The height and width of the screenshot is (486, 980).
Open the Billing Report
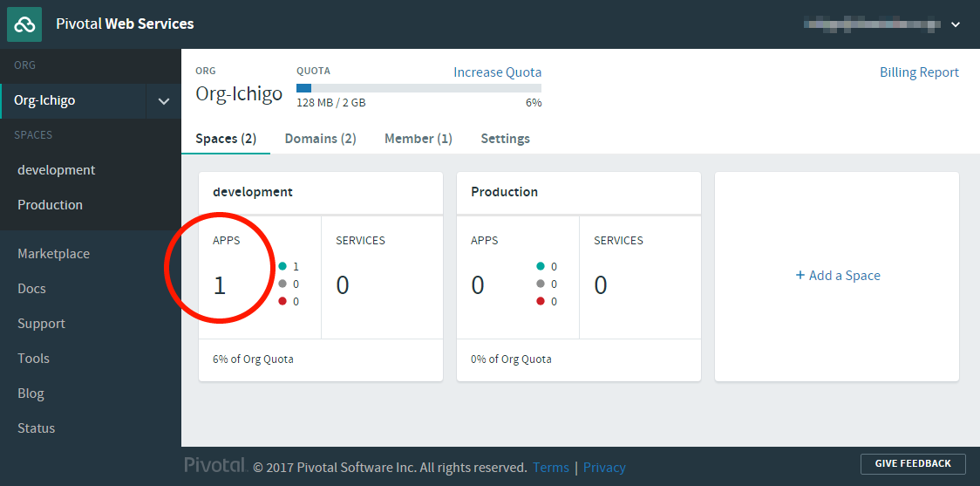coord(919,72)
